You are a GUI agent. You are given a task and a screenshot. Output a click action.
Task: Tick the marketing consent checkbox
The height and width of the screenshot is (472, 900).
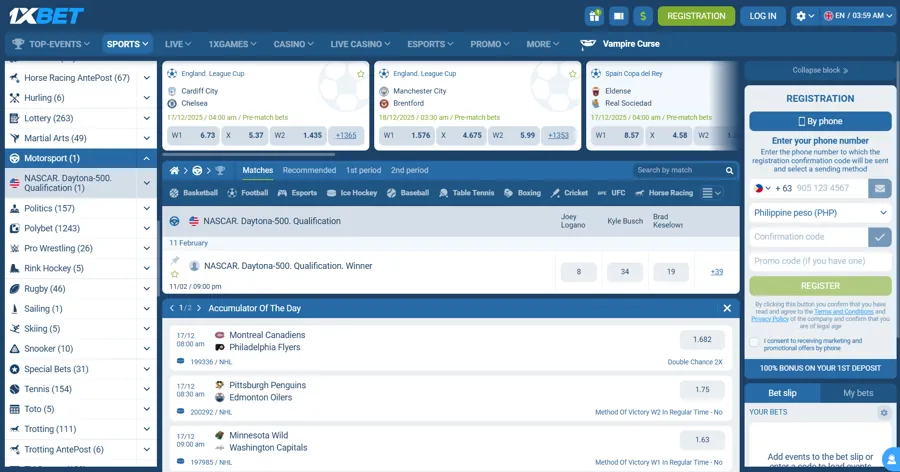coord(755,342)
